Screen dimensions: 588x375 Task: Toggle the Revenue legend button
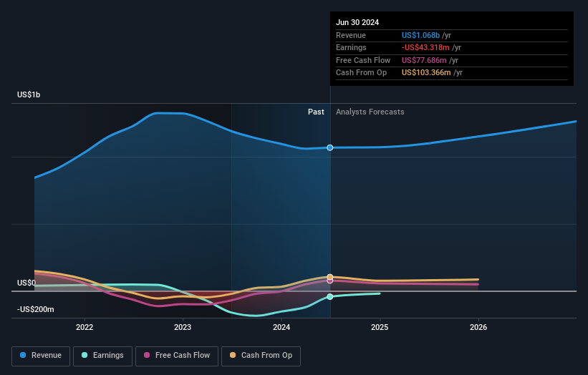(41, 356)
